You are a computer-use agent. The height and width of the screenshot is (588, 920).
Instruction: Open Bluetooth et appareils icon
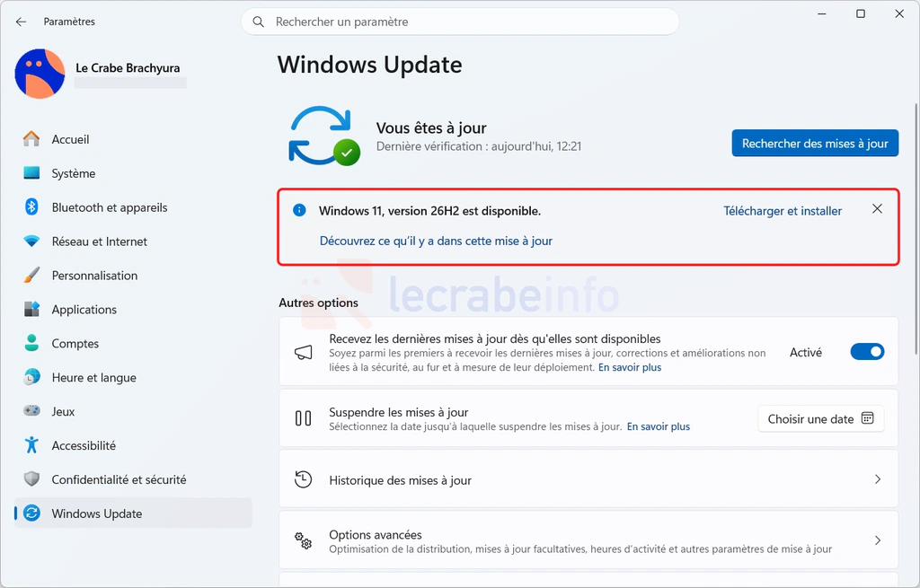click(31, 207)
